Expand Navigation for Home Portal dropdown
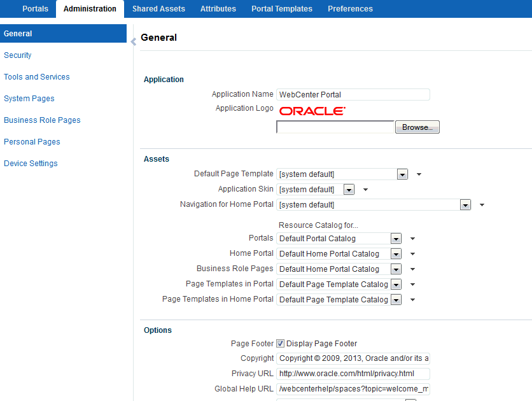 pyautogui.click(x=465, y=205)
